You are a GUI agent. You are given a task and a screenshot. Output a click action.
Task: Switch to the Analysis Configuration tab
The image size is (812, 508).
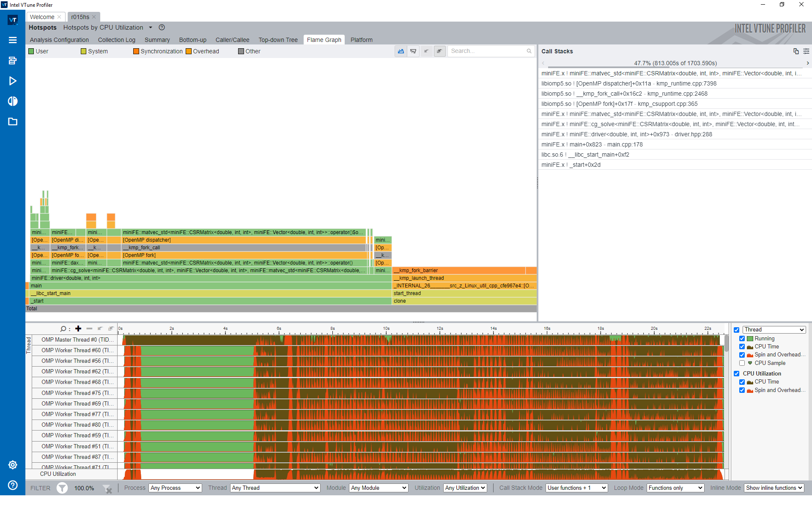click(59, 40)
